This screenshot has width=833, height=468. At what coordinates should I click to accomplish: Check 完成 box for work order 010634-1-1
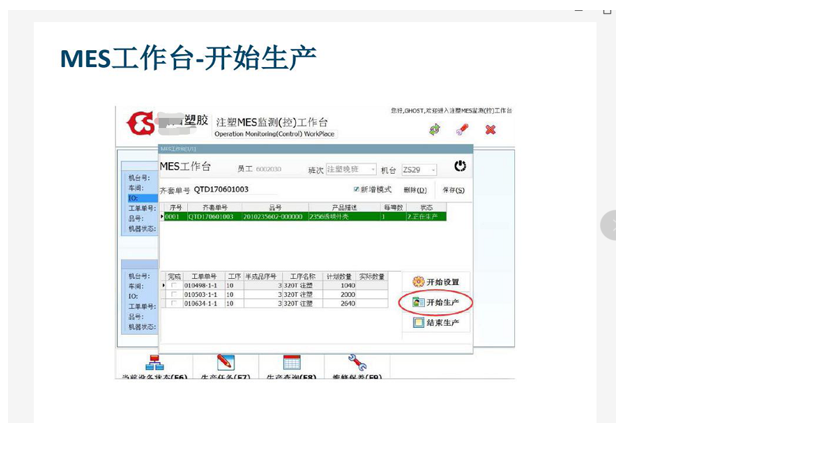(174, 304)
